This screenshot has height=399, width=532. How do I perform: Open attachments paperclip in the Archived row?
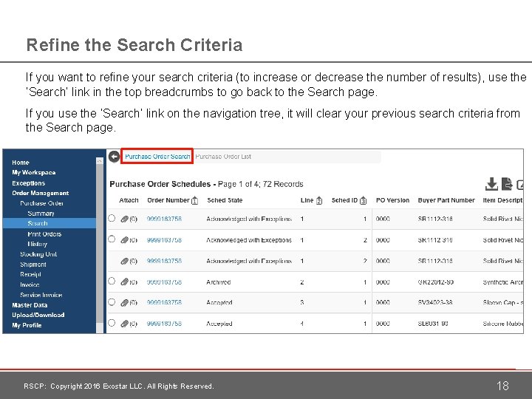tap(125, 282)
